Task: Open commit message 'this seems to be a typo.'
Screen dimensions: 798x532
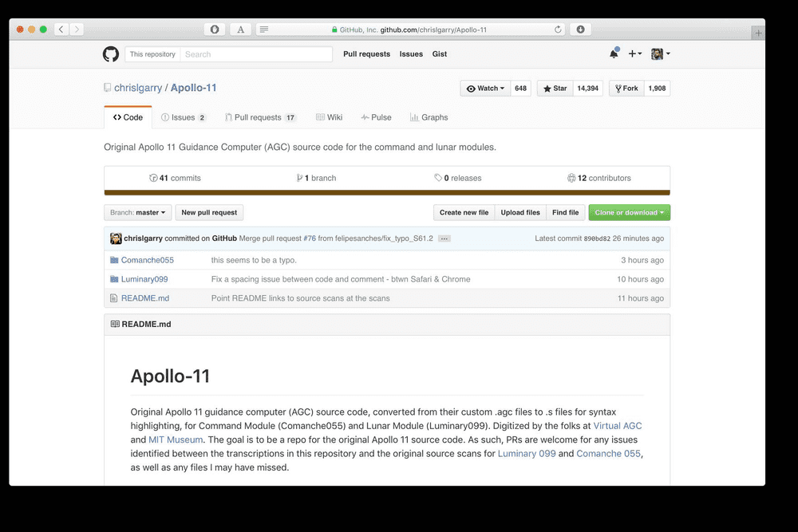Action: tap(254, 260)
